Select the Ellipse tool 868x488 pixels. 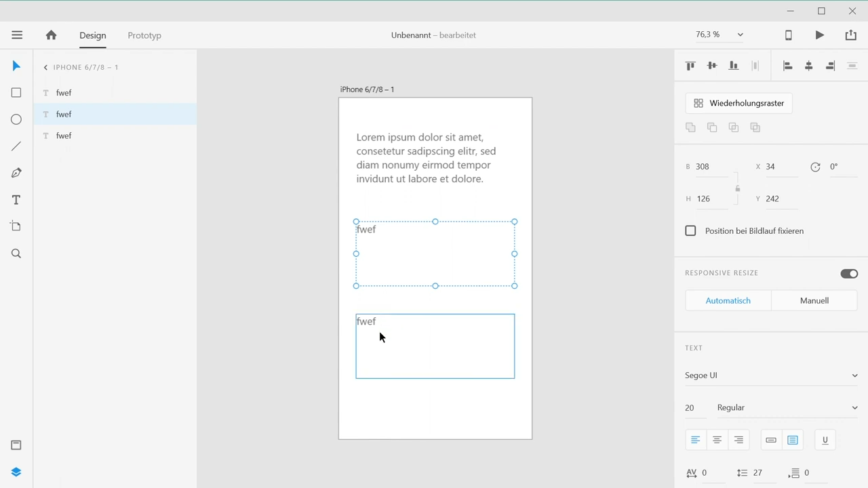click(16, 119)
